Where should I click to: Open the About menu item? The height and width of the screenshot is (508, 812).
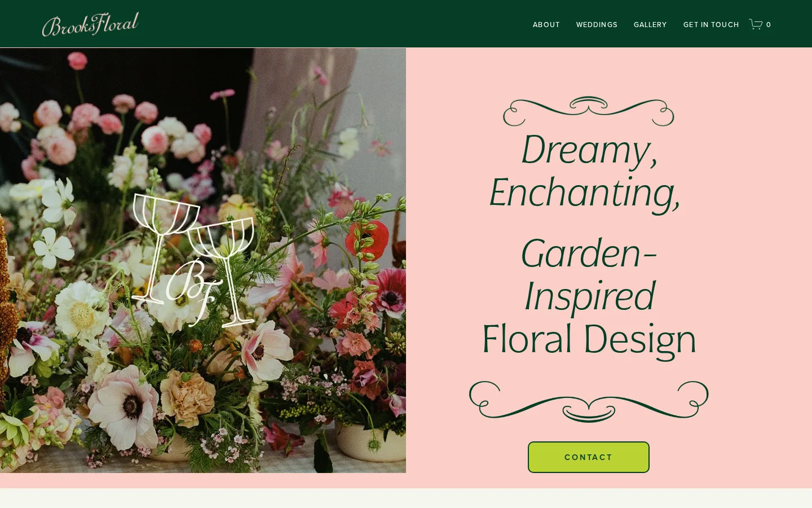coord(546,25)
